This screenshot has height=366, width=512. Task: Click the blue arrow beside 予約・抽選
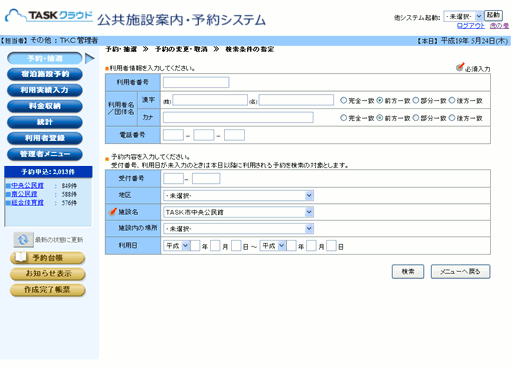coord(89,58)
